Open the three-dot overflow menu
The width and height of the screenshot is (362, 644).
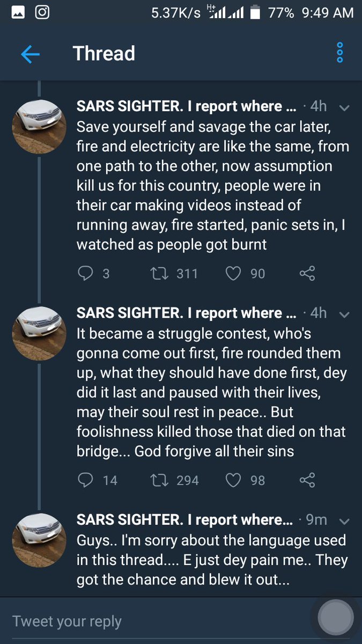pos(339,53)
